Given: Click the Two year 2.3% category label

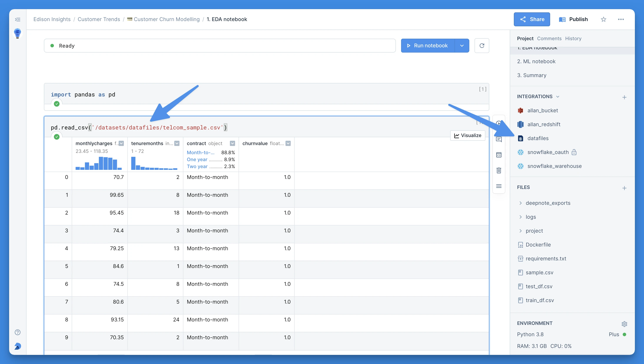Looking at the screenshot, I should 211,167.
